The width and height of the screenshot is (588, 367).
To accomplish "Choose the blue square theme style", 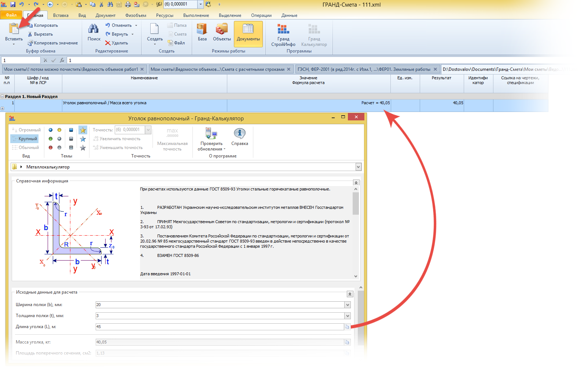I will [71, 130].
